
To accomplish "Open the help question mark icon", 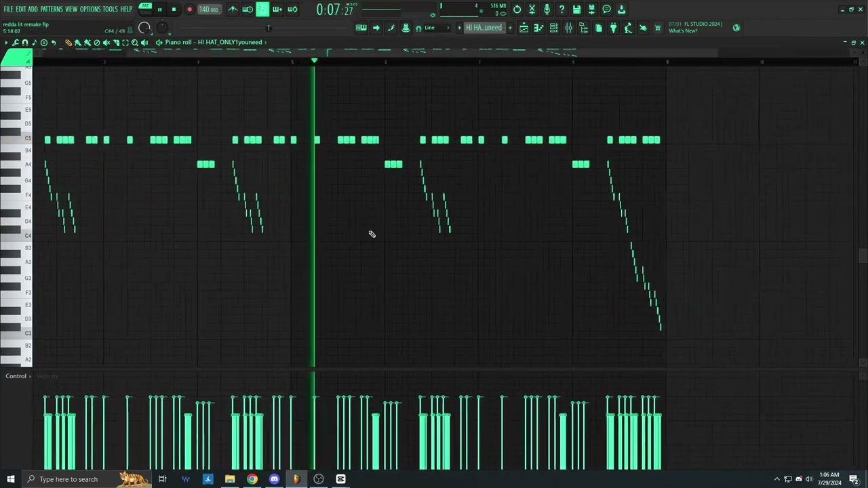I will (561, 9).
